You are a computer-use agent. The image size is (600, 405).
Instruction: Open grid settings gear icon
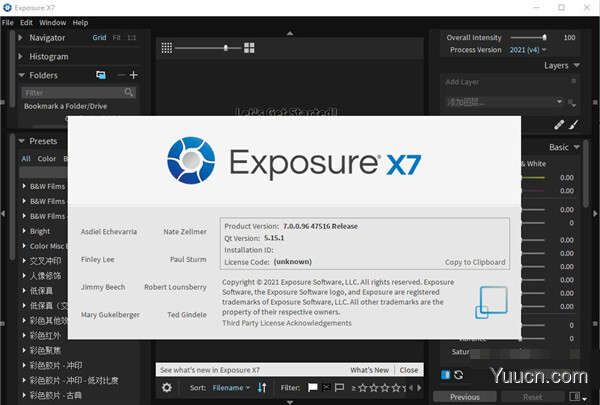point(167,387)
